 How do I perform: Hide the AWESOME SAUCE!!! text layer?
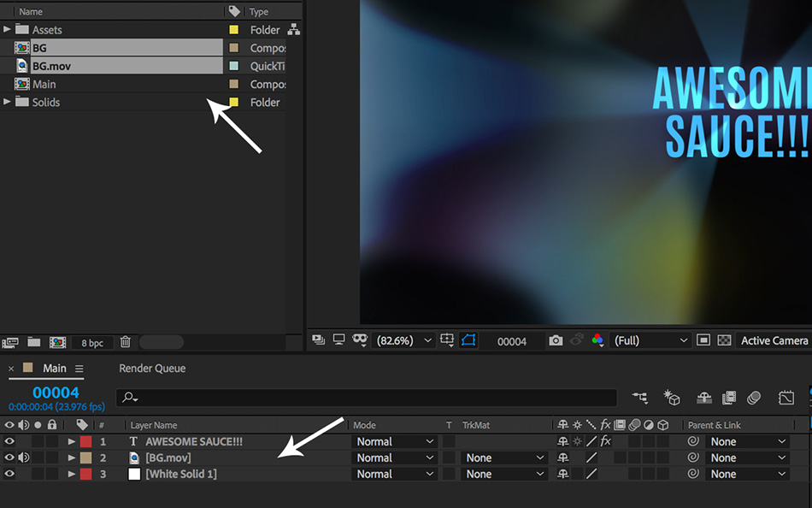click(10, 441)
